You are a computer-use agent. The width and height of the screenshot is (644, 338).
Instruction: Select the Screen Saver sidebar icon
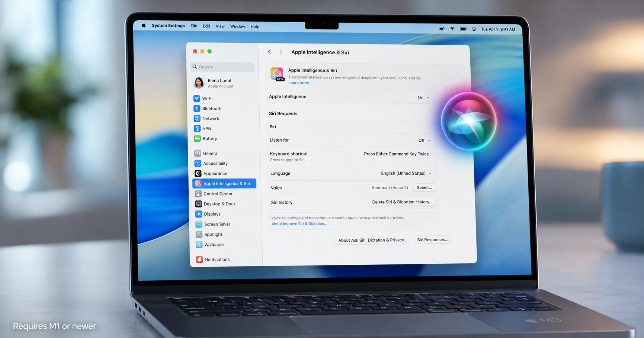pyautogui.click(x=199, y=224)
